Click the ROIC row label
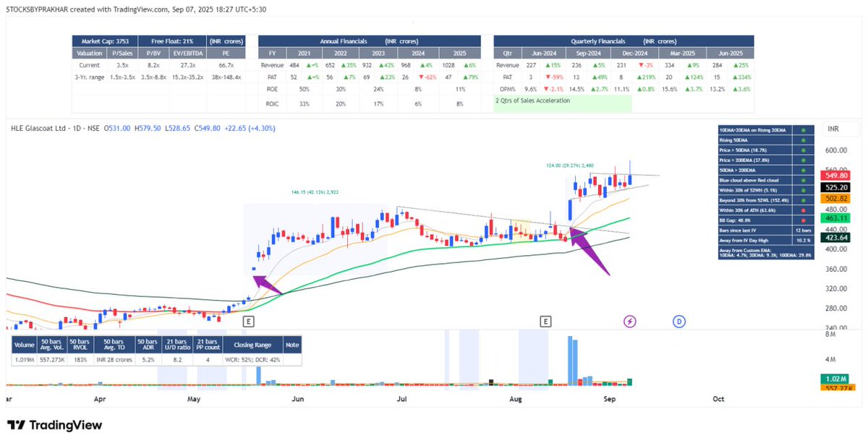Screen dimensions: 868x443 pyautogui.click(x=273, y=103)
